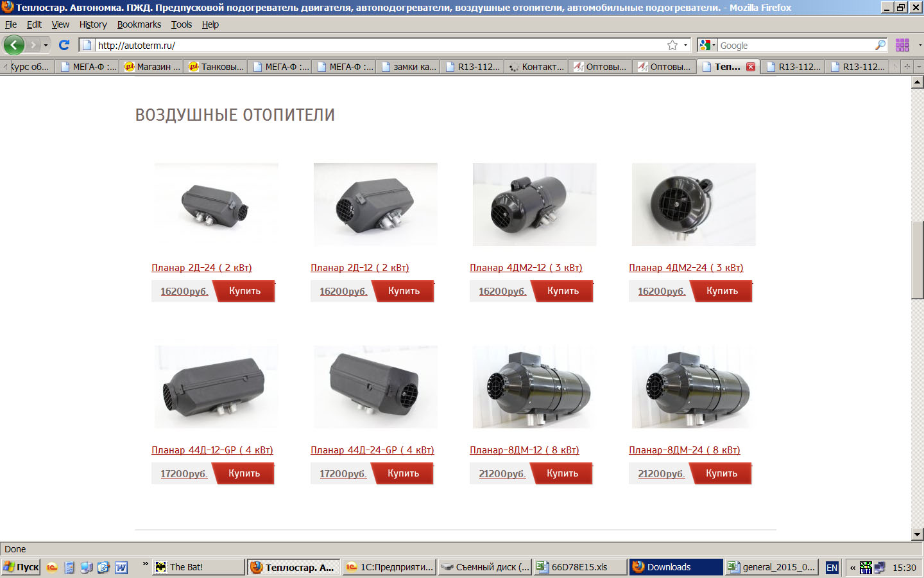This screenshot has width=924, height=578.
Task: Click inside the URL address field
Action: pos(379,45)
